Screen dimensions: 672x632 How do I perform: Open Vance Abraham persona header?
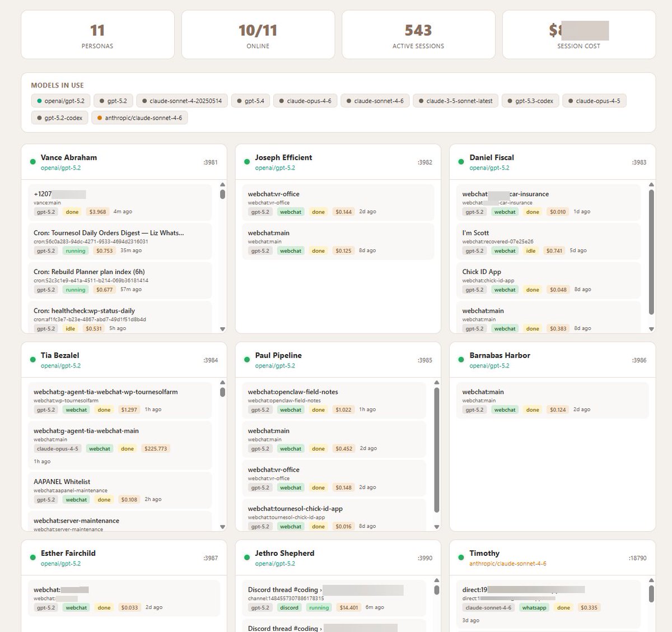pyautogui.click(x=124, y=162)
